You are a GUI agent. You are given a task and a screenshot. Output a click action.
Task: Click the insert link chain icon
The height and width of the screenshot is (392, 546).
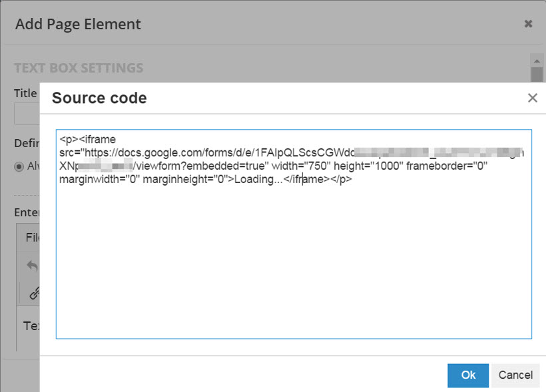(35, 293)
